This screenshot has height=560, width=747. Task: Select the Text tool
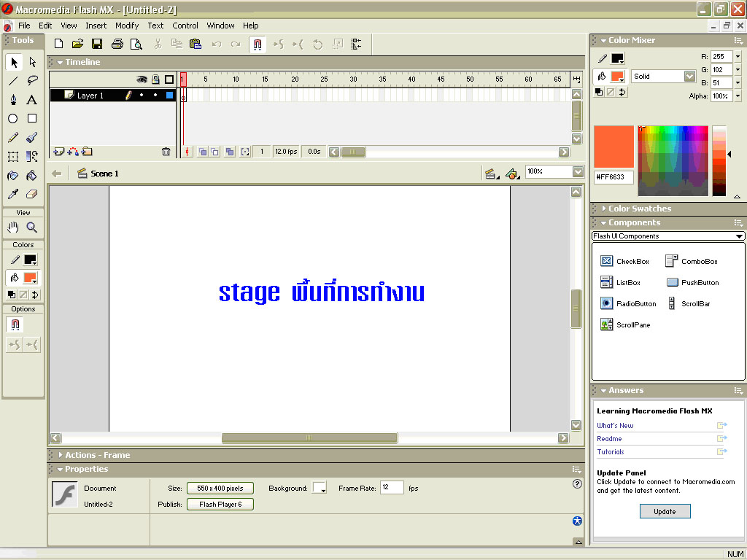tap(32, 99)
